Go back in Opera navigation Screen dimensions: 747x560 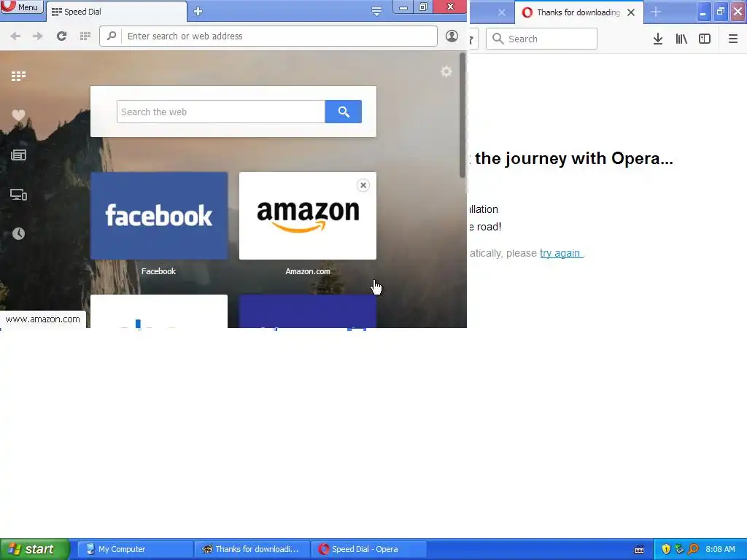15,36
